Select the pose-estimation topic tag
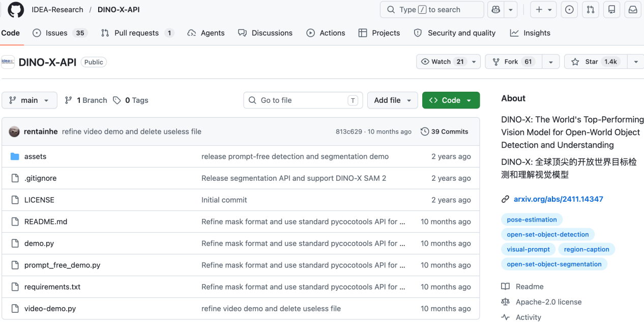 pyautogui.click(x=532, y=220)
